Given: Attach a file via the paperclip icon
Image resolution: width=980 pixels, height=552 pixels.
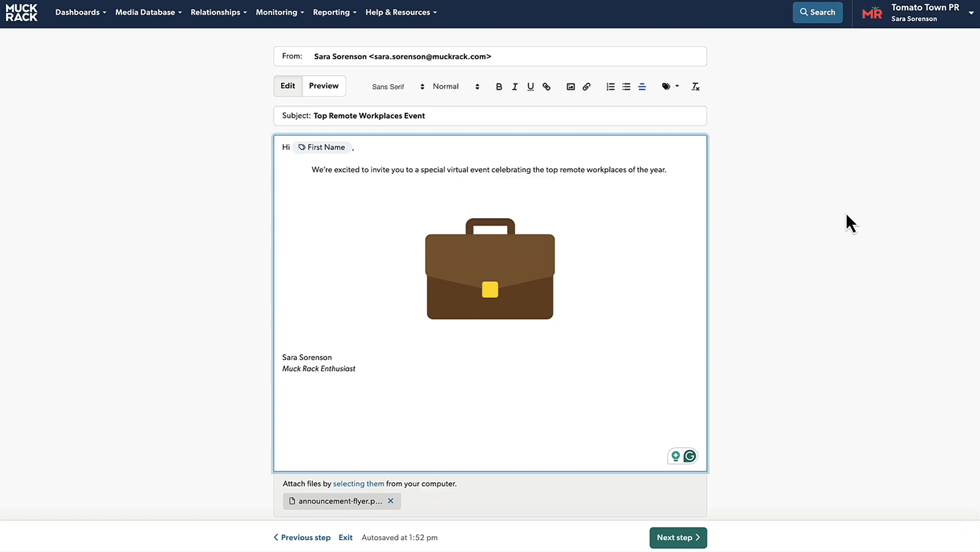Looking at the screenshot, I should tap(586, 86).
